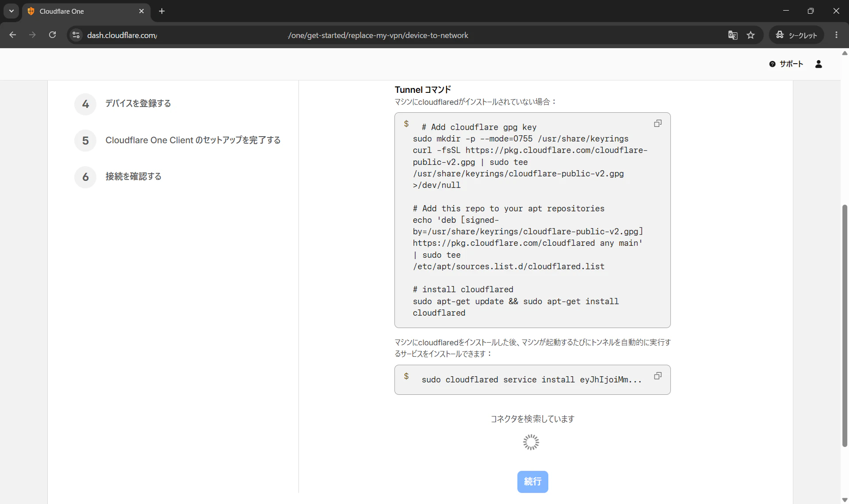Select the Cloudflare One browser tab
The height and width of the screenshot is (504, 849).
pyautogui.click(x=86, y=11)
